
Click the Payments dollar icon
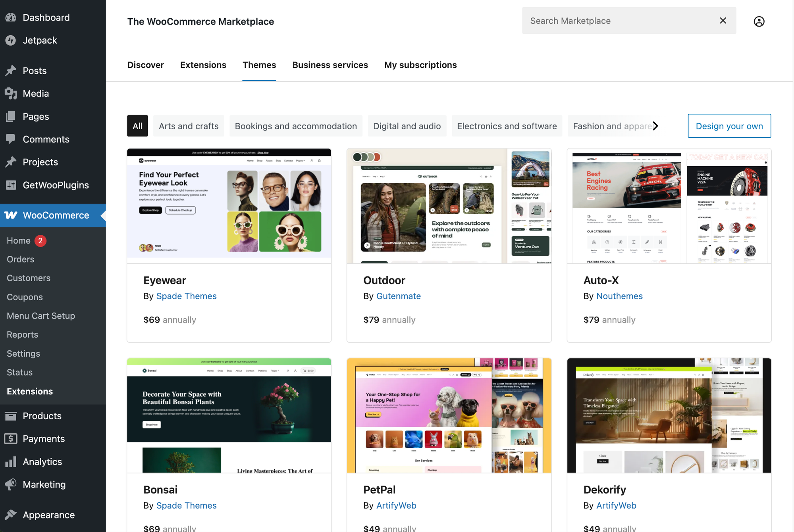tap(11, 439)
